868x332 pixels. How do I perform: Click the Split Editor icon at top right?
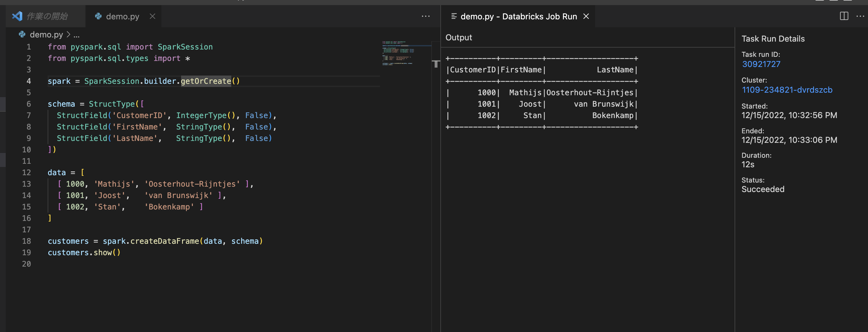pyautogui.click(x=844, y=16)
